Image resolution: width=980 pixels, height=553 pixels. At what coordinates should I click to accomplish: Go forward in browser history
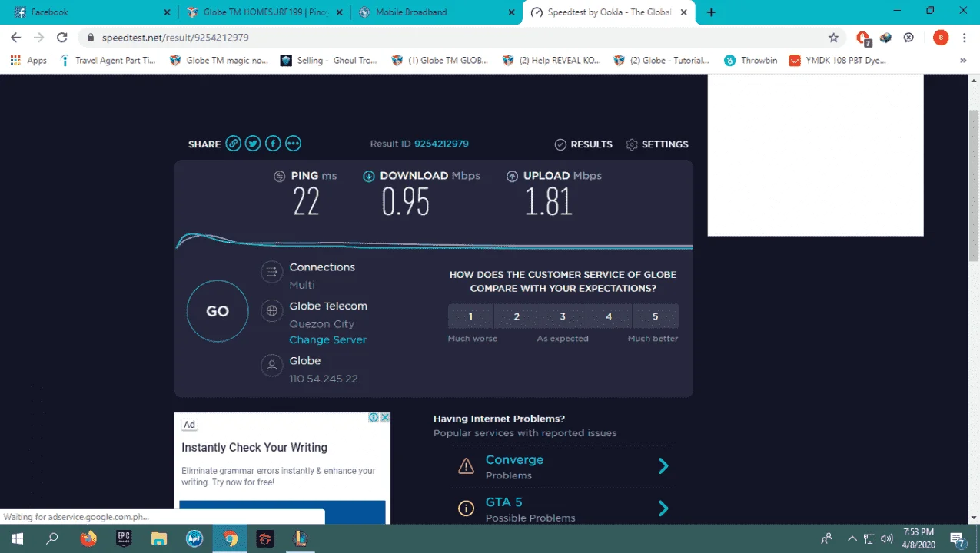[x=38, y=38]
